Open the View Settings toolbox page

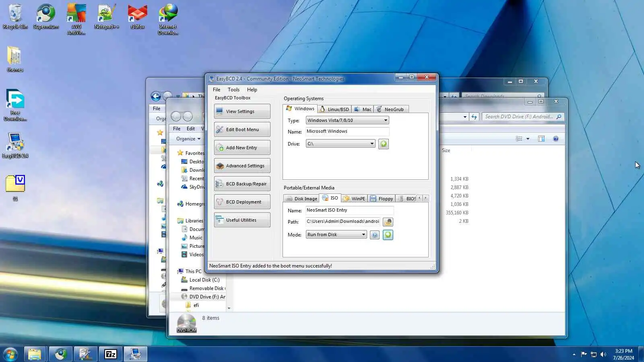[x=242, y=111]
